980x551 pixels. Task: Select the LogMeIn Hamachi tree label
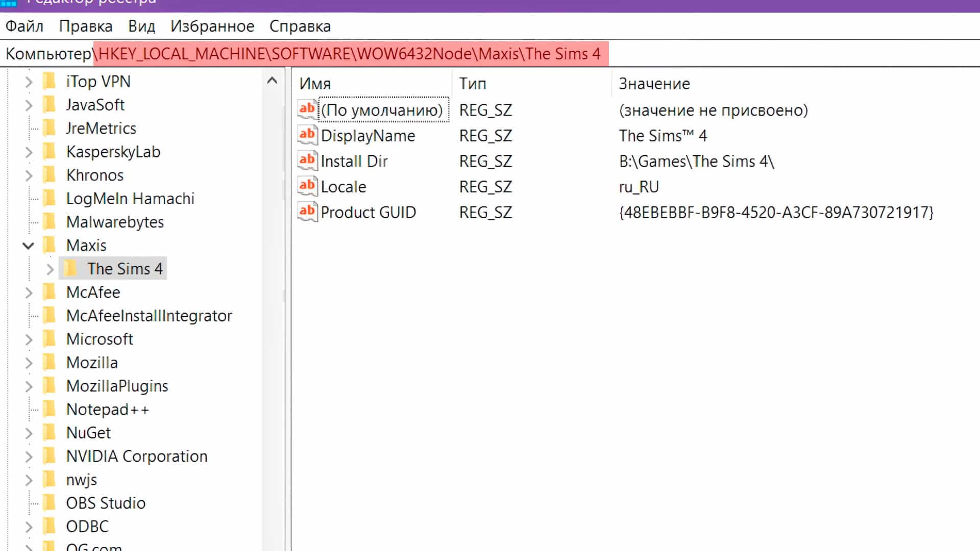click(x=130, y=198)
